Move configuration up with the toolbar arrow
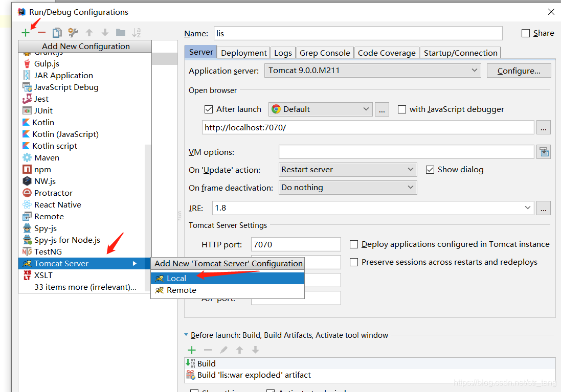Image resolution: width=561 pixels, height=392 pixels. (89, 33)
